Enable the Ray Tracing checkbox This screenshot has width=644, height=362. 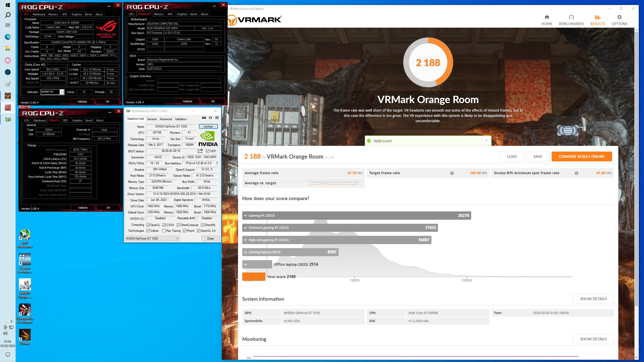point(164,231)
